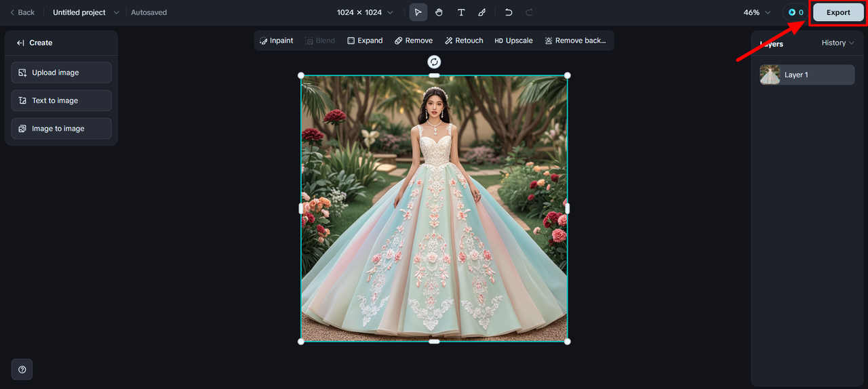This screenshot has width=868, height=389.
Task: Export the project
Action: [x=838, y=12]
